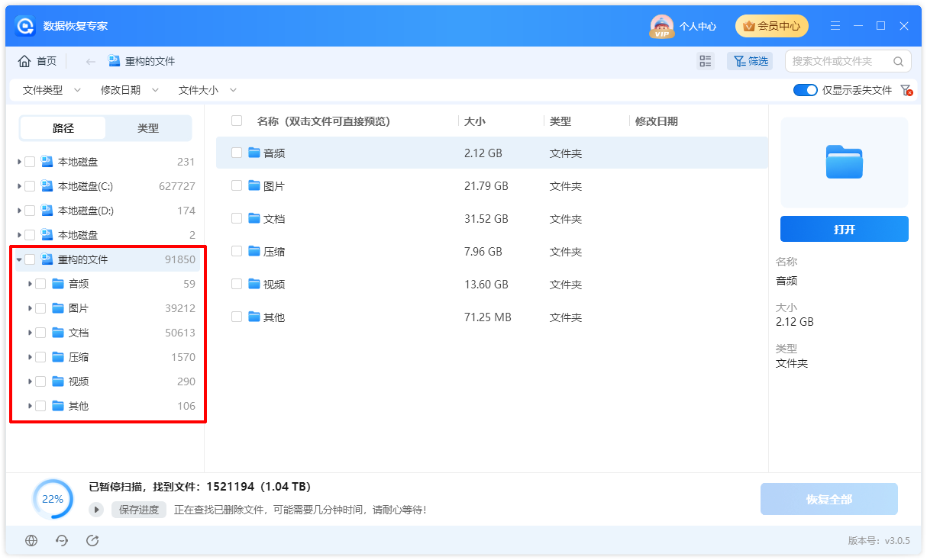Check the select-all box in list header

[237, 121]
